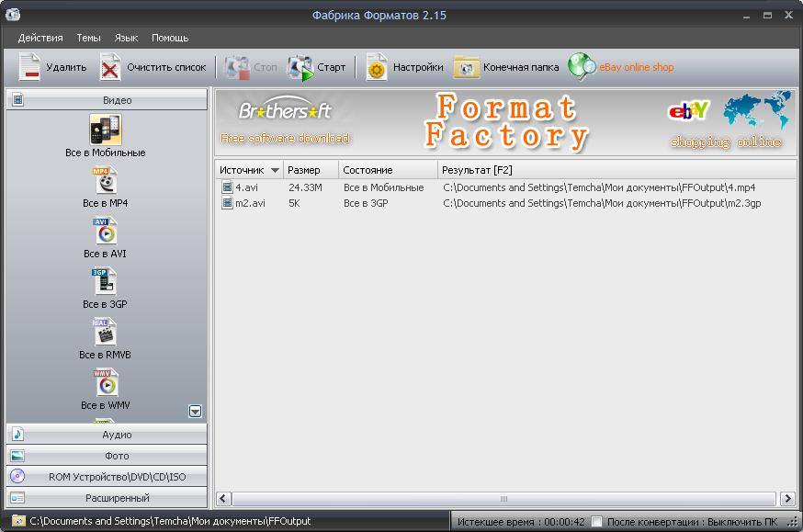Click the Format Factory logo banner
Viewport: 803px width, 532px height.
506,122
